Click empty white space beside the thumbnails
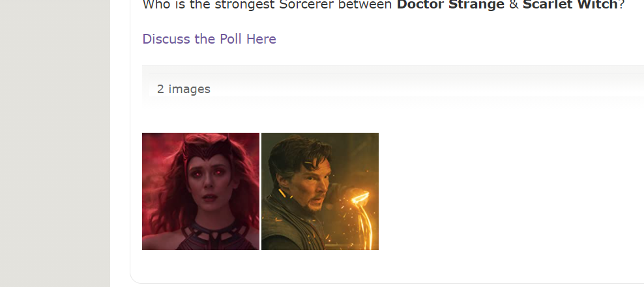The image size is (644, 287). pos(509,191)
